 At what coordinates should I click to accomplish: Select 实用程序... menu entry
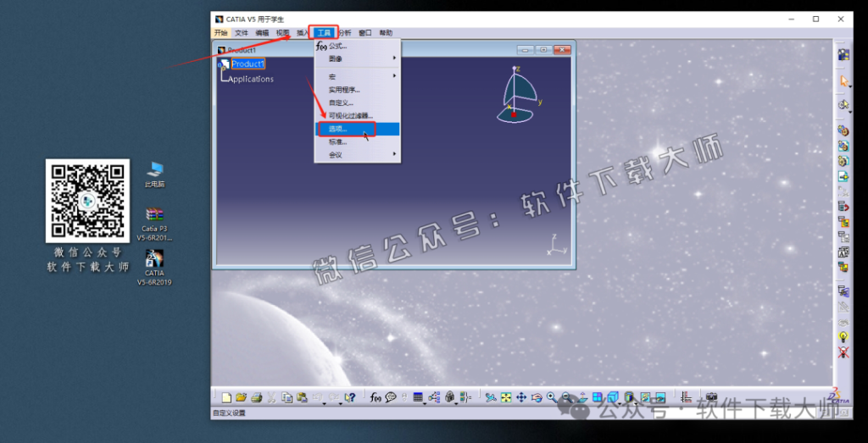tap(357, 89)
